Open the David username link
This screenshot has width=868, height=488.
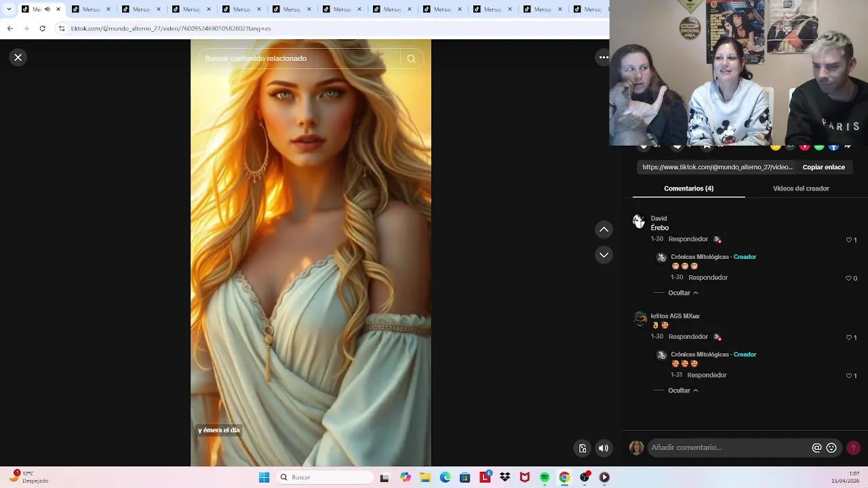(658, 218)
